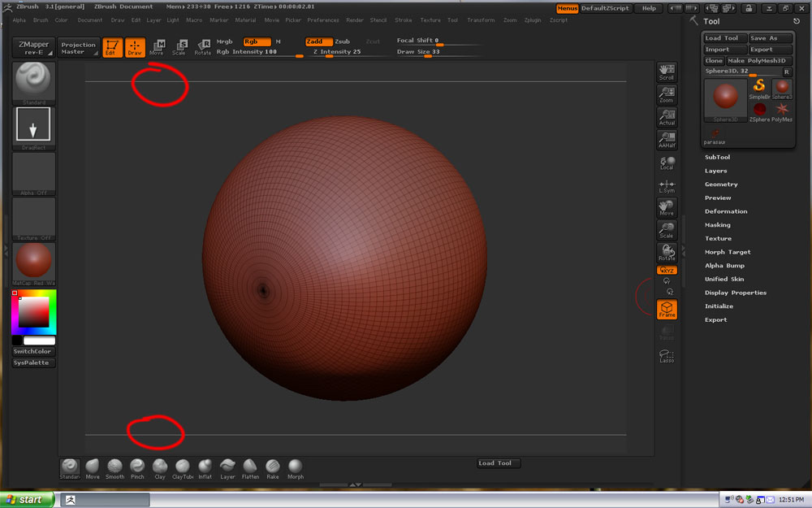Image resolution: width=812 pixels, height=508 pixels.
Task: Click the Load Tool button below the canvas
Action: [x=498, y=462]
